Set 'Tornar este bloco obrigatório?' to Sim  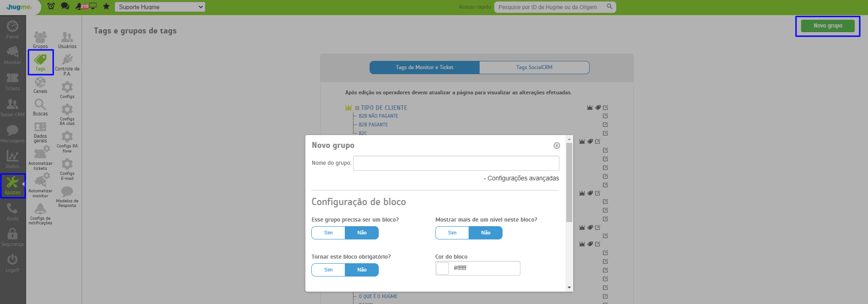(328, 270)
